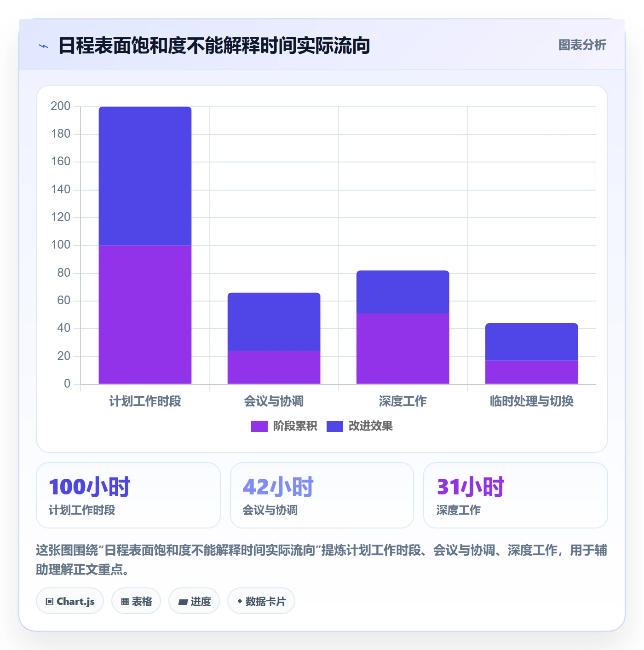Image resolution: width=644 pixels, height=650 pixels.
Task: Toggle the 改进效果 legend blue swatch
Action: [334, 426]
